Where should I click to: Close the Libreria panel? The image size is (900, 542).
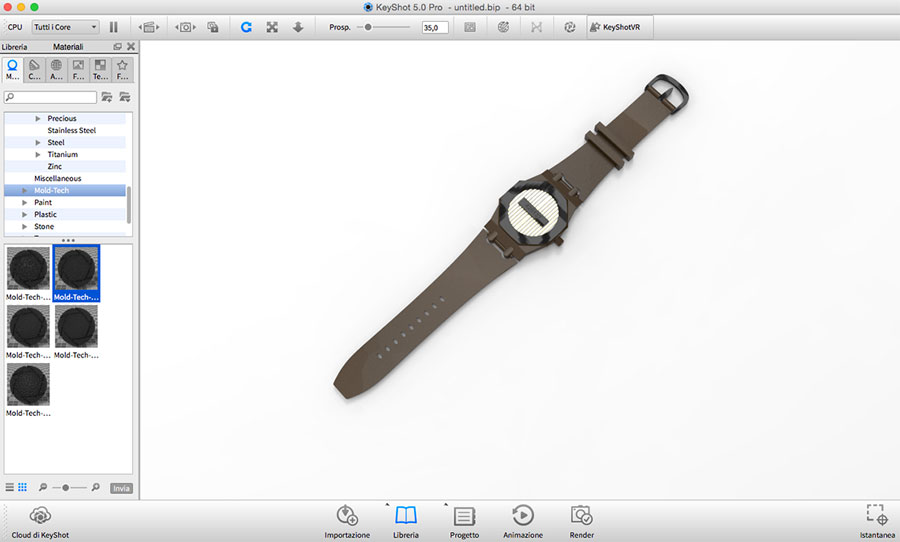pyautogui.click(x=131, y=47)
